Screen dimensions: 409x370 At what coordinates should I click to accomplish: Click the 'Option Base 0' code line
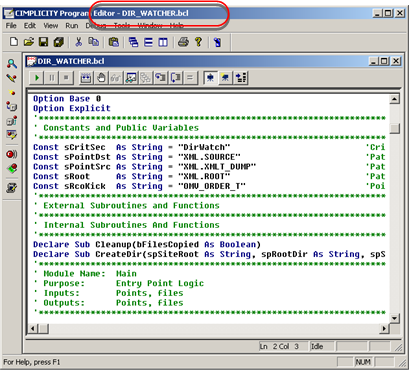tap(67, 99)
